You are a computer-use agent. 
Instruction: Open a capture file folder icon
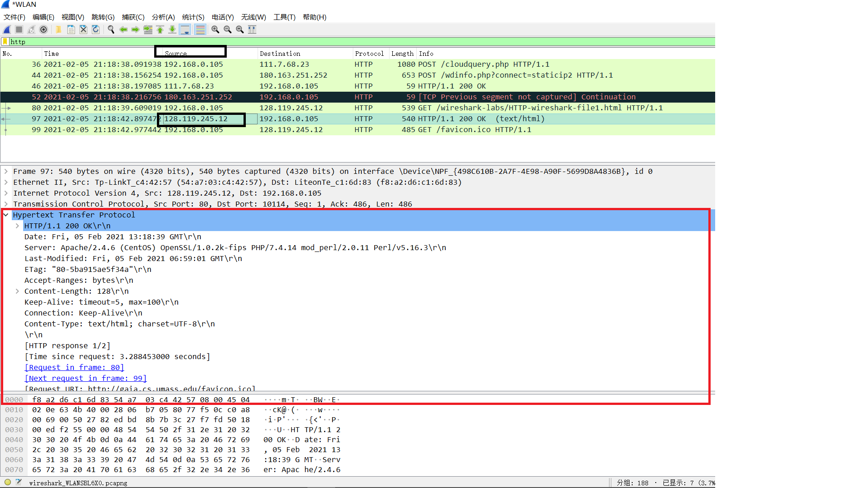click(59, 30)
